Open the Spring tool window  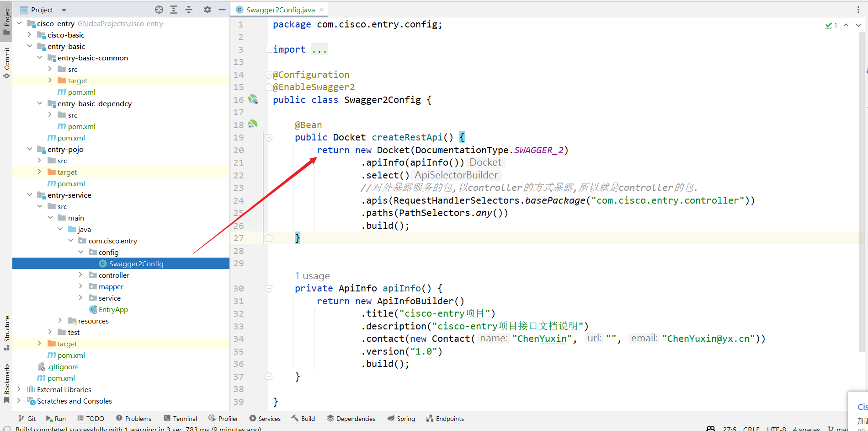tap(401, 418)
